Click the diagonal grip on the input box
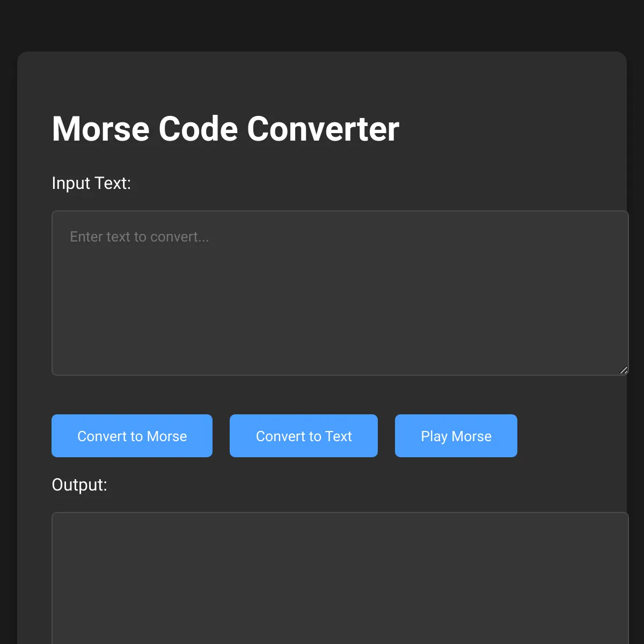The height and width of the screenshot is (644, 644). pyautogui.click(x=624, y=370)
